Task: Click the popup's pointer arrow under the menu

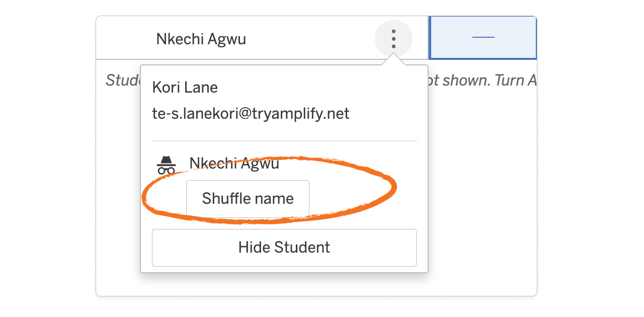Action: click(x=393, y=60)
